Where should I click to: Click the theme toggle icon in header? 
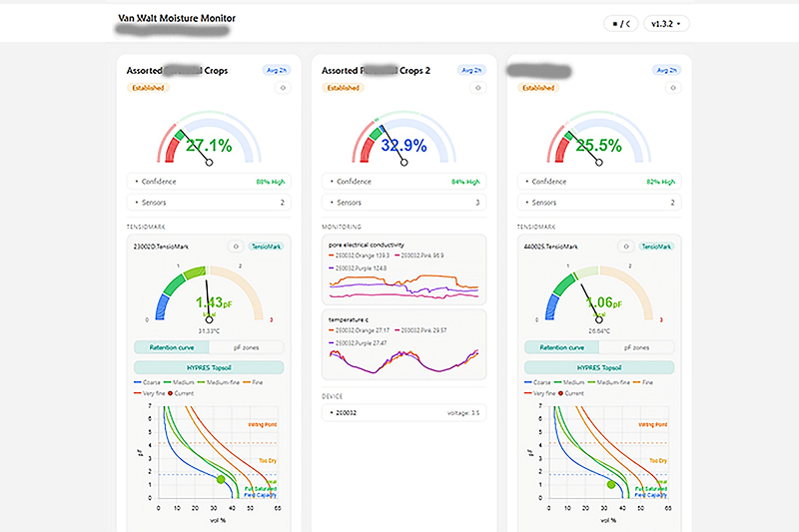pos(620,23)
